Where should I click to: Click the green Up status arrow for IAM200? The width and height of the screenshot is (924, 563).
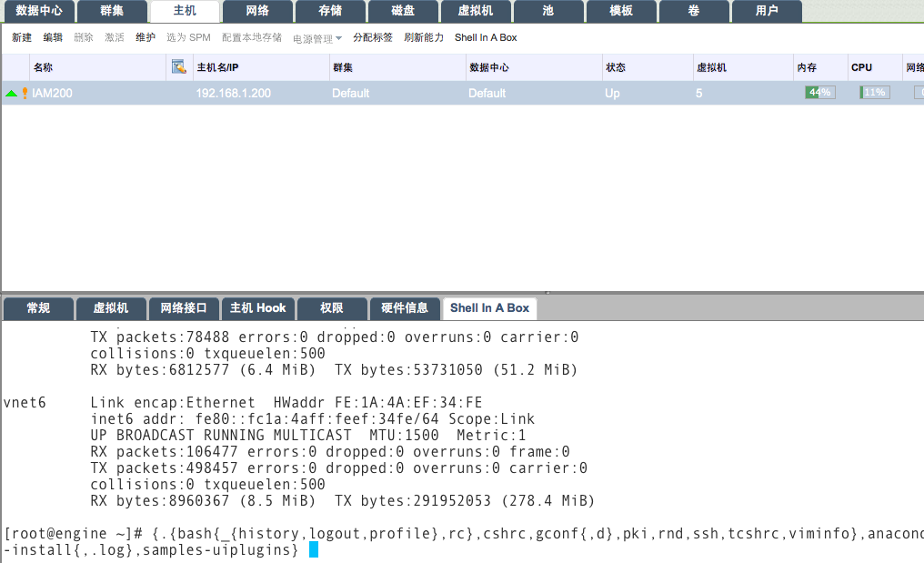click(x=11, y=93)
